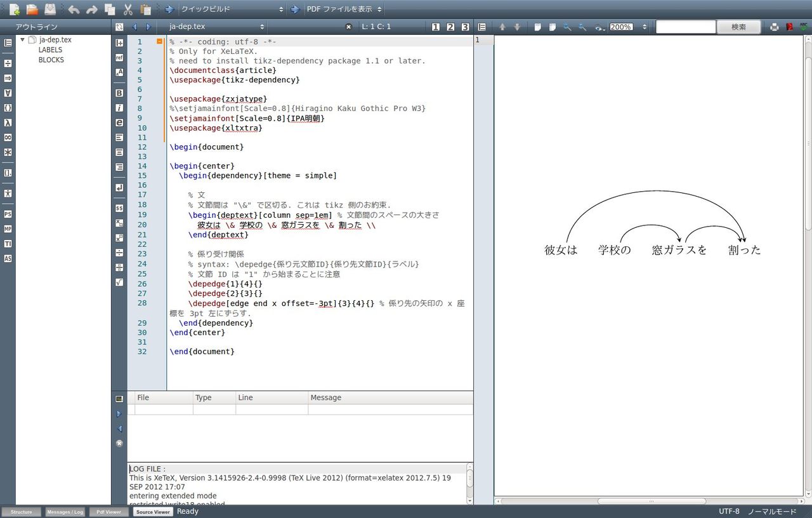Copy selection using the Copy icon

pyautogui.click(x=110, y=10)
